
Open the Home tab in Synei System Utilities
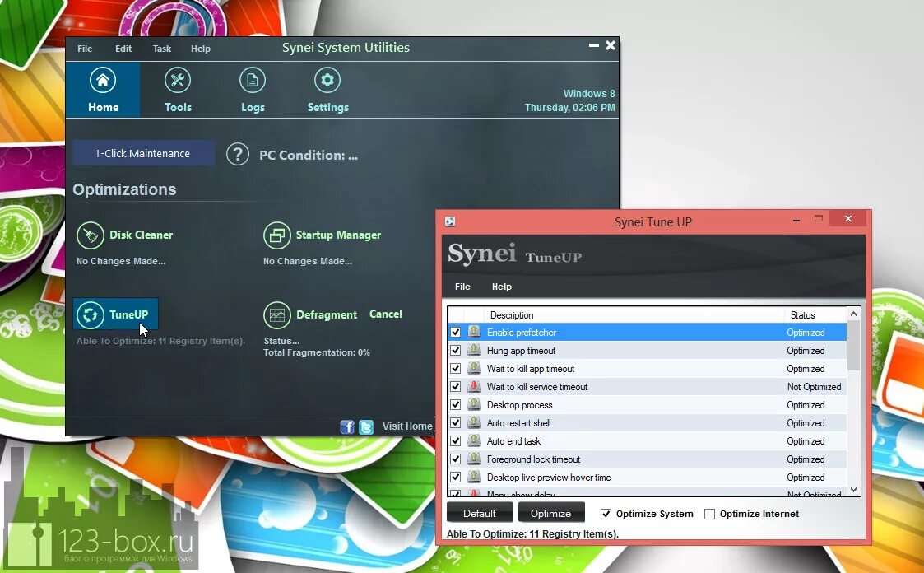click(x=103, y=91)
